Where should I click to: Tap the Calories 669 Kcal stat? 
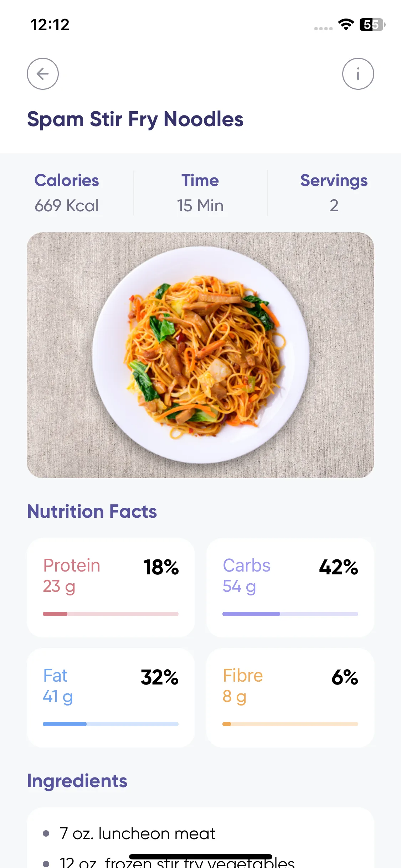tap(67, 193)
